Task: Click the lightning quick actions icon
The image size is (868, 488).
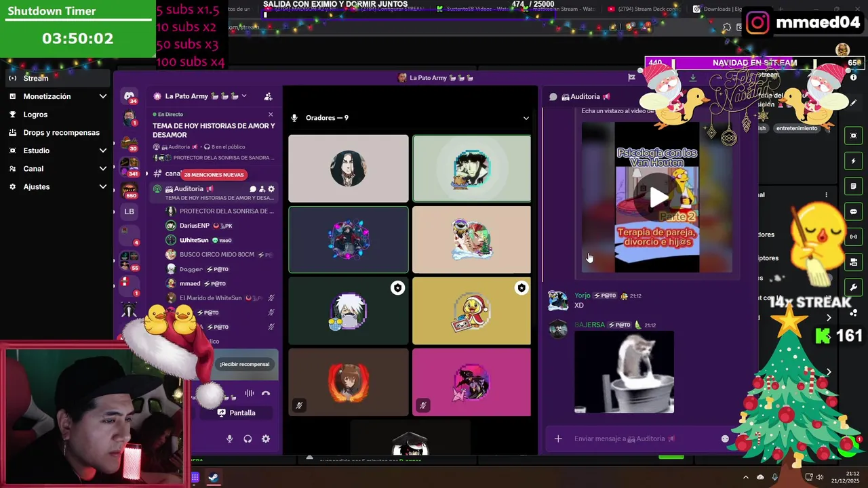Action: (x=853, y=161)
